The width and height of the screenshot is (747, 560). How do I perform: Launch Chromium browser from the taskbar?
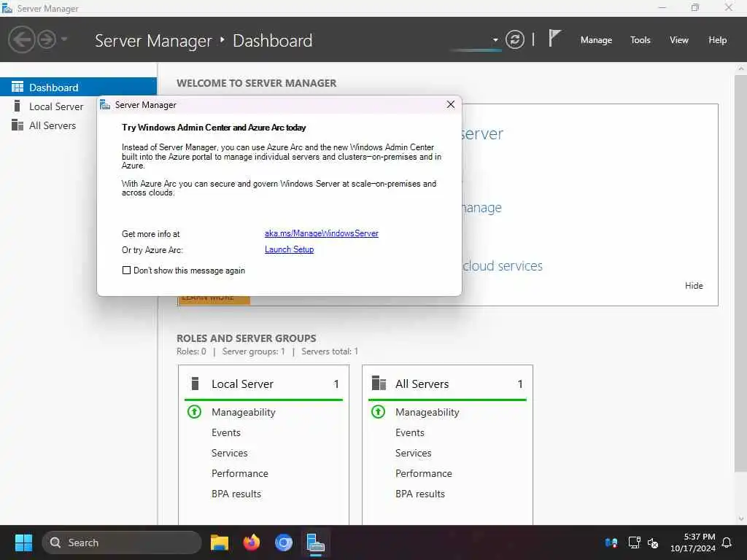[284, 542]
